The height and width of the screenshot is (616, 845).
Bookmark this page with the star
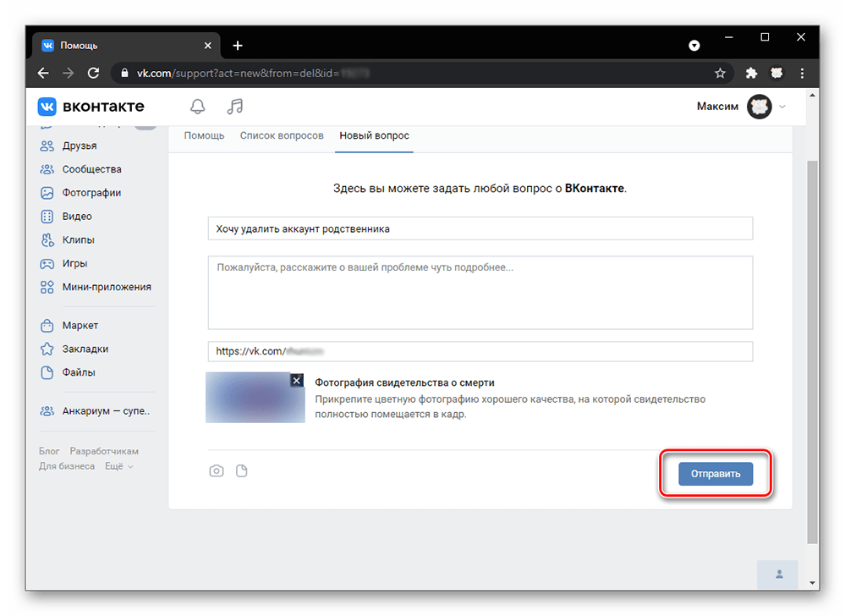pos(720,74)
